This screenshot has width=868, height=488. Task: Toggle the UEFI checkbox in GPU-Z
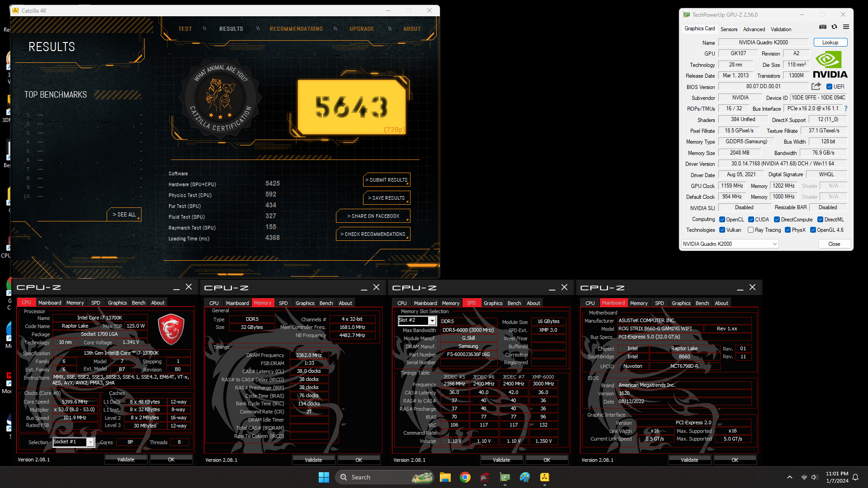tap(829, 87)
